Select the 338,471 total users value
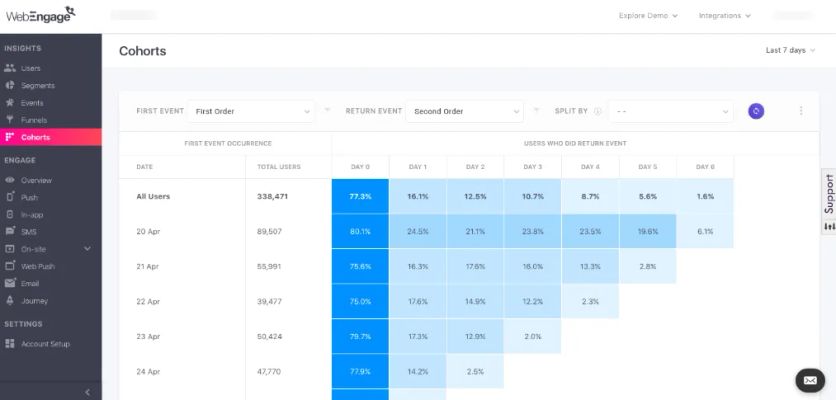This screenshot has height=400, width=836. coord(272,196)
